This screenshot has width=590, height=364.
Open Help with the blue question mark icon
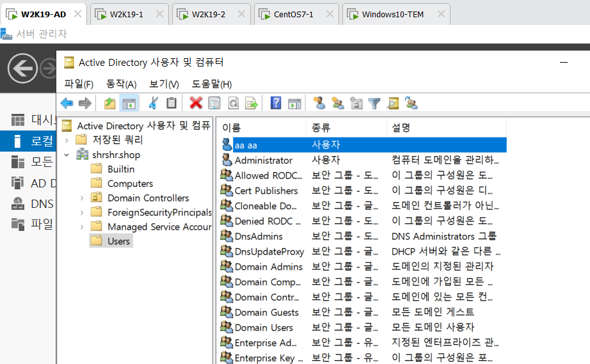[276, 103]
